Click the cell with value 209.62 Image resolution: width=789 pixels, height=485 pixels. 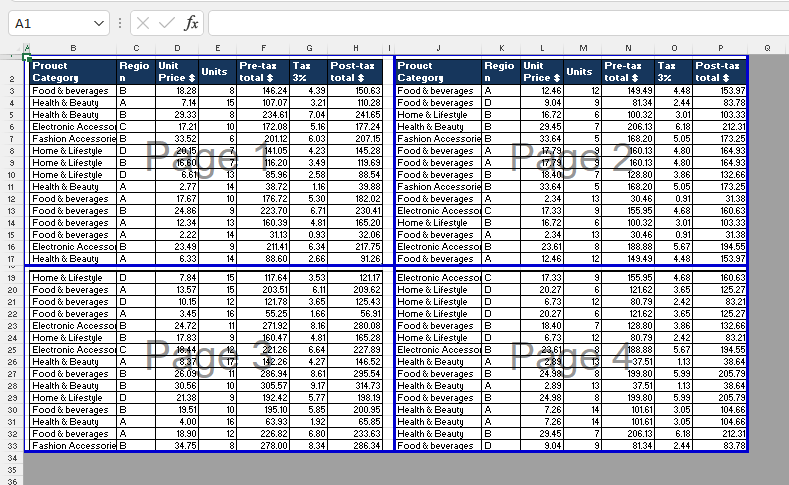(x=356, y=290)
